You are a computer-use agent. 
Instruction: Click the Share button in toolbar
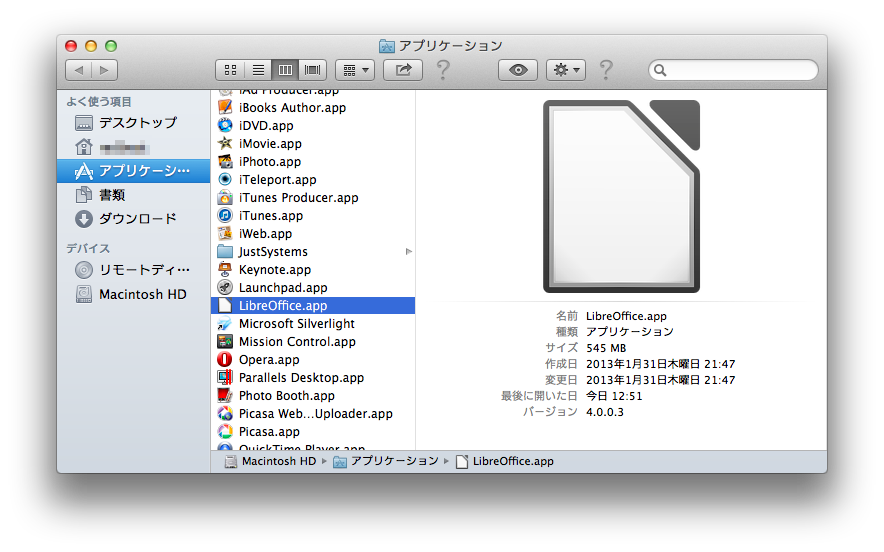point(403,70)
